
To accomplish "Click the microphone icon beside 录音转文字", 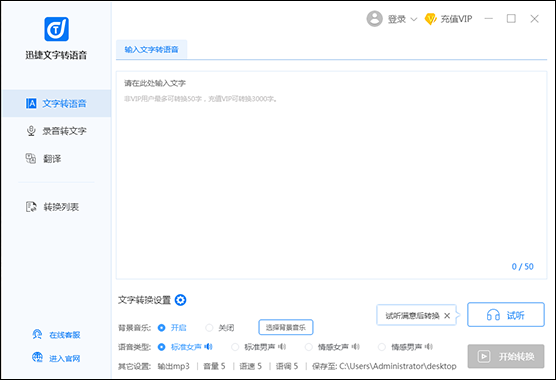I will click(31, 131).
